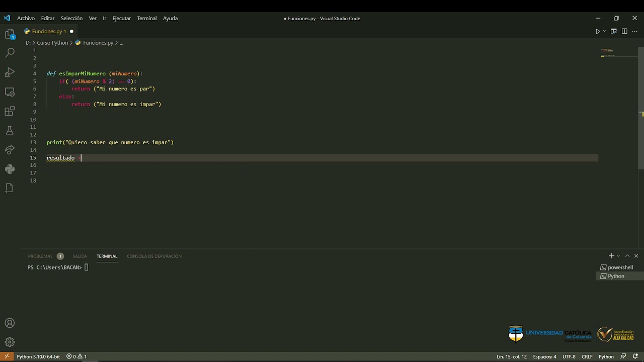Select the Python terminal entry
The image size is (644, 362).
tap(620, 276)
